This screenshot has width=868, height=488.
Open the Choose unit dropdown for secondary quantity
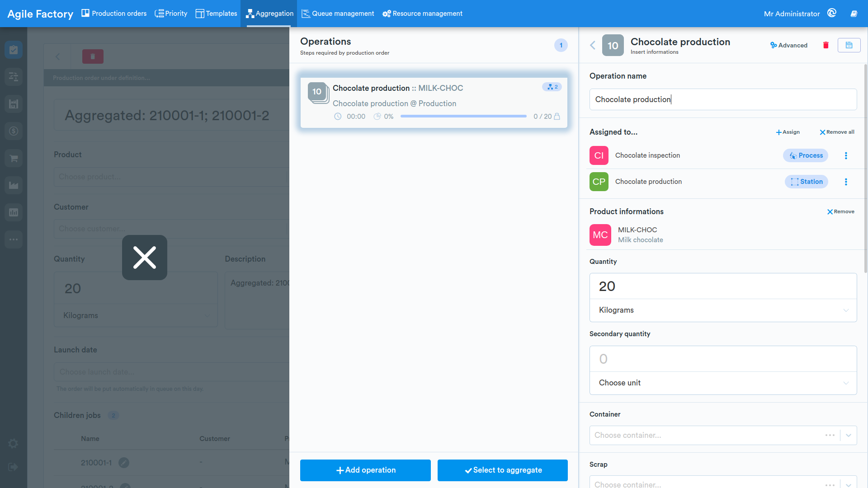723,383
